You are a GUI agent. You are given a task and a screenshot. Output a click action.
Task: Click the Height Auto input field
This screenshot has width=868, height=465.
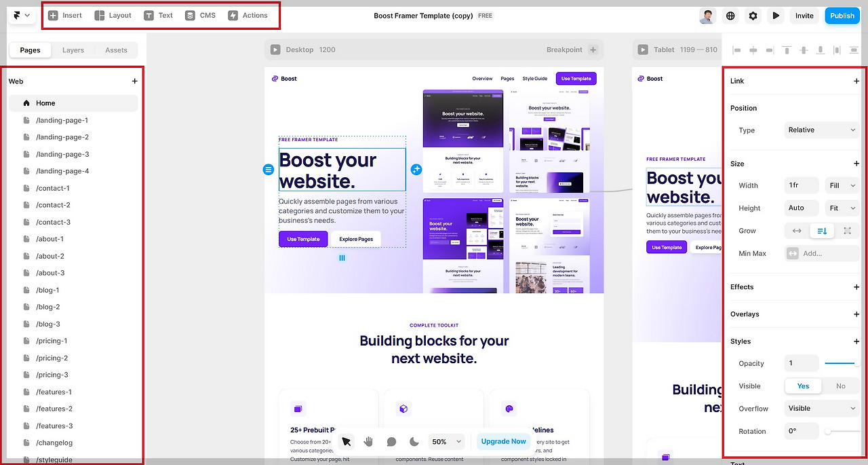coord(802,208)
